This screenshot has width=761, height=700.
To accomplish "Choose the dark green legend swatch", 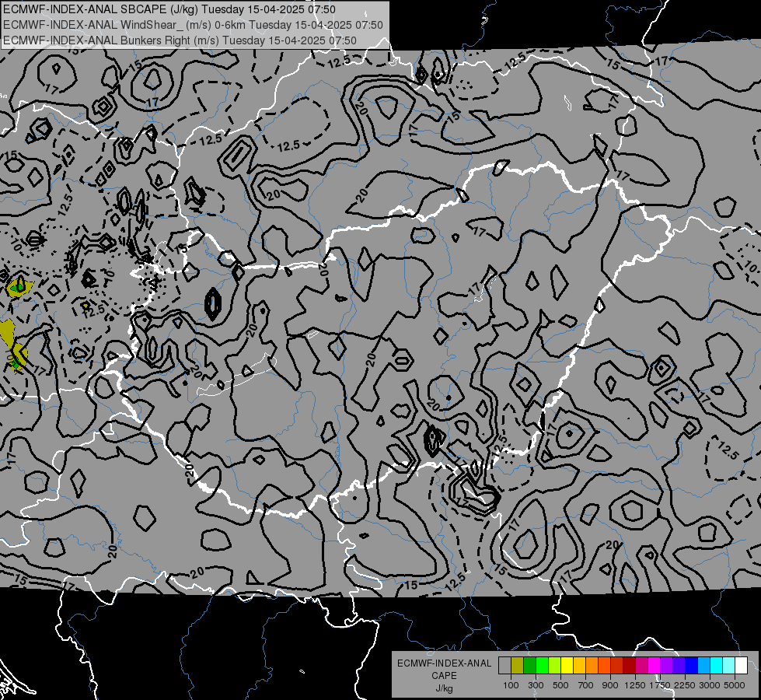I will pyautogui.click(x=529, y=666).
